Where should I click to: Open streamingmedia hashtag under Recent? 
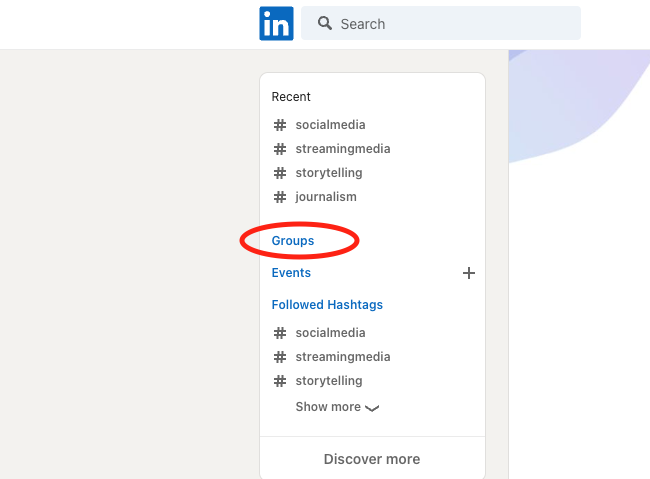[x=342, y=149]
